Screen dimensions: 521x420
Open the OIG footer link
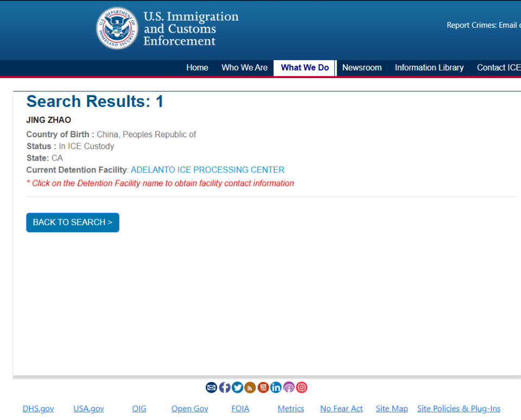139,409
